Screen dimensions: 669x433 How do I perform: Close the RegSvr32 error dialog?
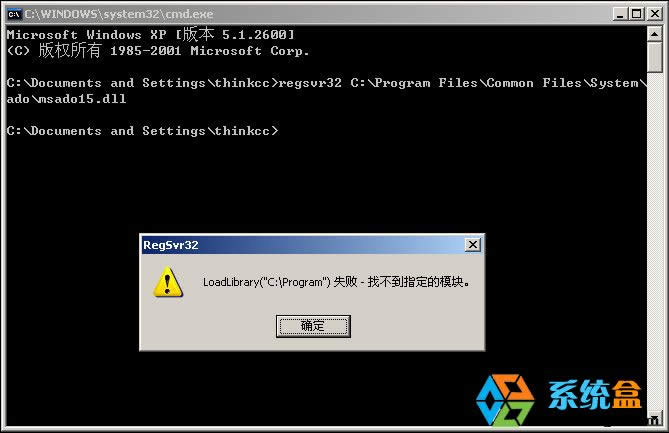click(473, 245)
